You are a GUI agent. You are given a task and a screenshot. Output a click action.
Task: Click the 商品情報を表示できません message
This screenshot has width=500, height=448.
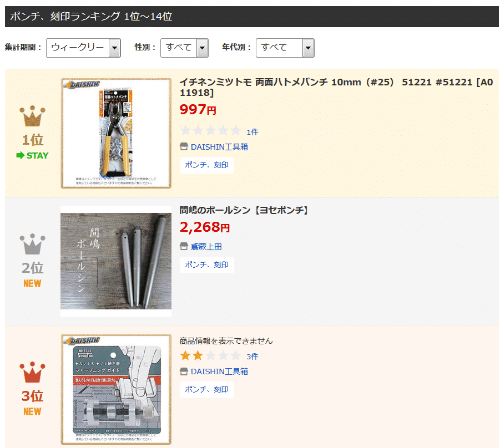pyautogui.click(x=226, y=341)
